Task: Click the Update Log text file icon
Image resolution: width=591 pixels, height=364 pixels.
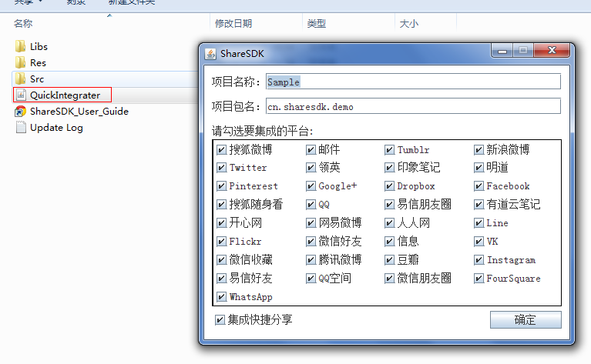Action: tap(21, 128)
